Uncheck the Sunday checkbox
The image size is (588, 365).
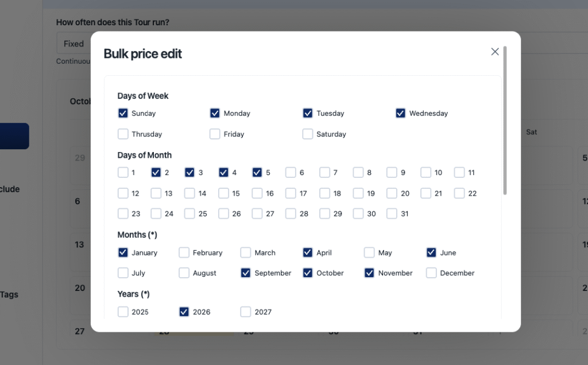(x=123, y=113)
